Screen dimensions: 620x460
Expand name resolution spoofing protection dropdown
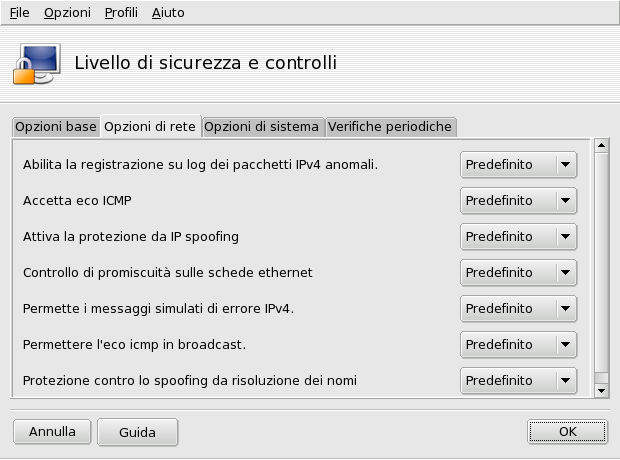[x=518, y=381]
